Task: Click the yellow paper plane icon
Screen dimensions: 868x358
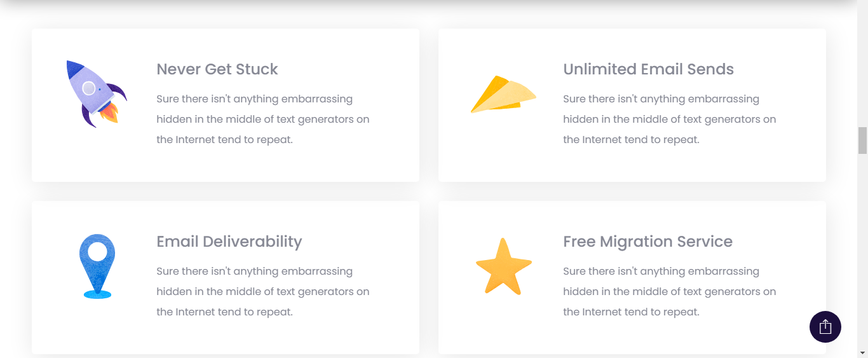Action: (503, 95)
